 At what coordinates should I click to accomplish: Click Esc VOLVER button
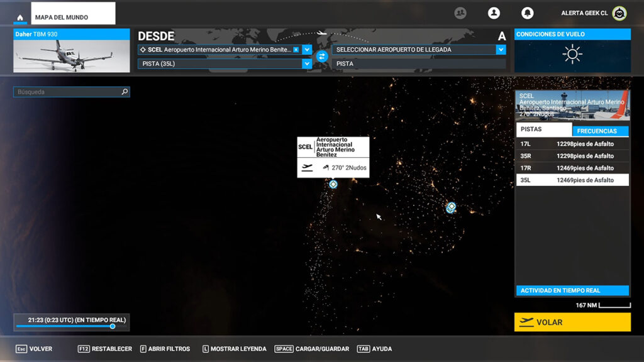pos(34,349)
